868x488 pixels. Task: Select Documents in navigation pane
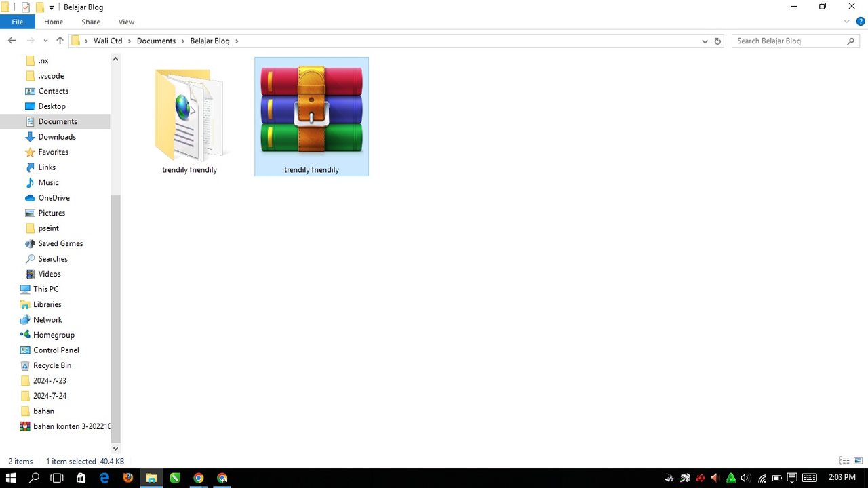(58, 121)
